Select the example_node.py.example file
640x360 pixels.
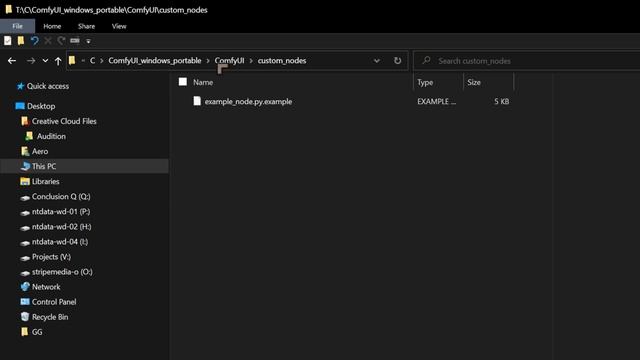(x=248, y=101)
